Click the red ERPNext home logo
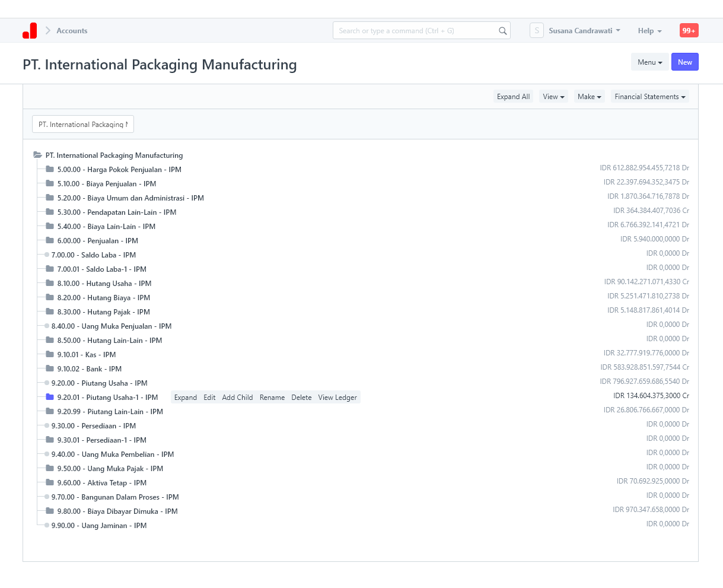The width and height of the screenshot is (723, 588). pyautogui.click(x=30, y=31)
